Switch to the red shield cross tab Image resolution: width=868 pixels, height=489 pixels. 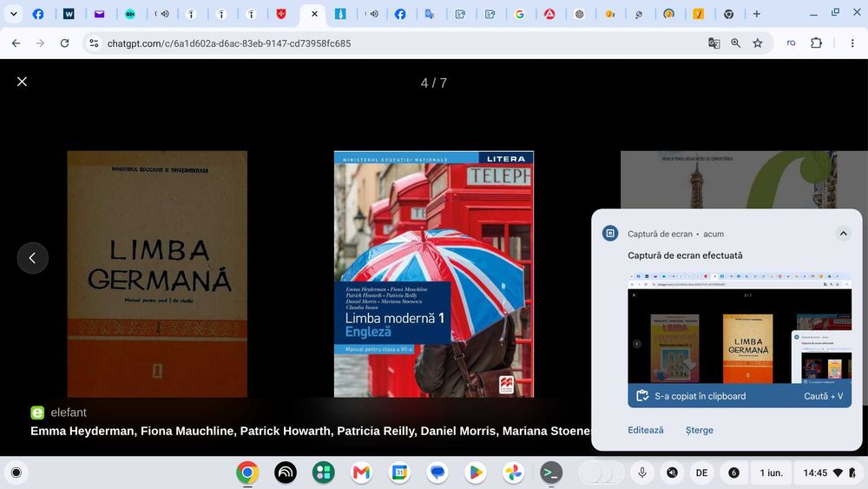pyautogui.click(x=281, y=14)
